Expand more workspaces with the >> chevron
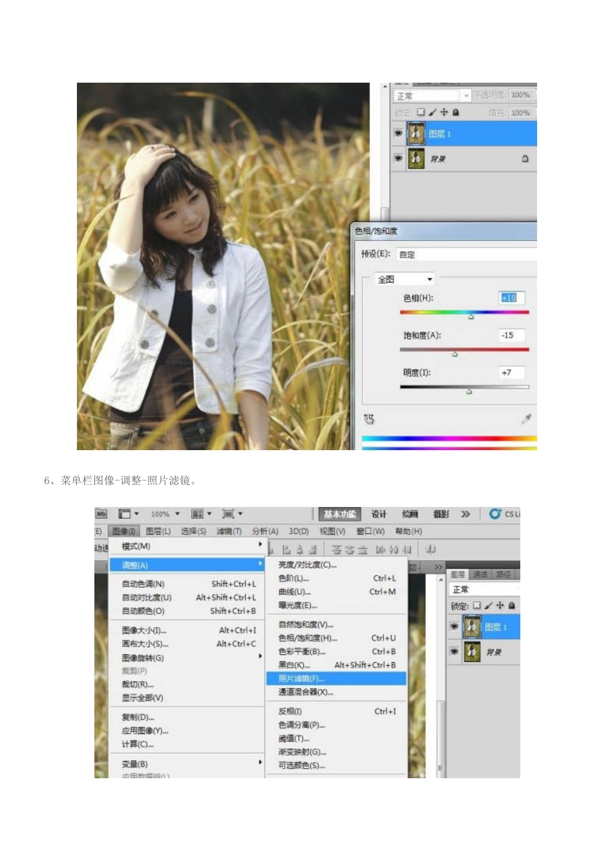The width and height of the screenshot is (614, 868). (465, 514)
